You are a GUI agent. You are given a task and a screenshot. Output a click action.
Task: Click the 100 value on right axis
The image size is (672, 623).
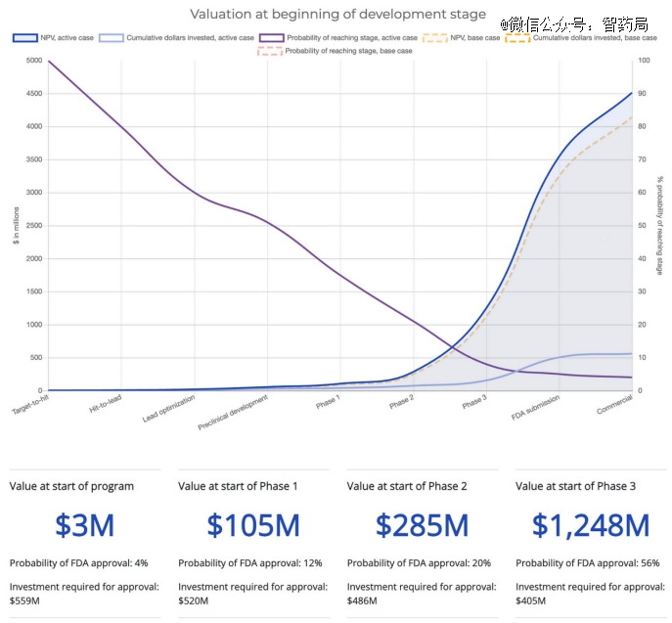point(645,61)
